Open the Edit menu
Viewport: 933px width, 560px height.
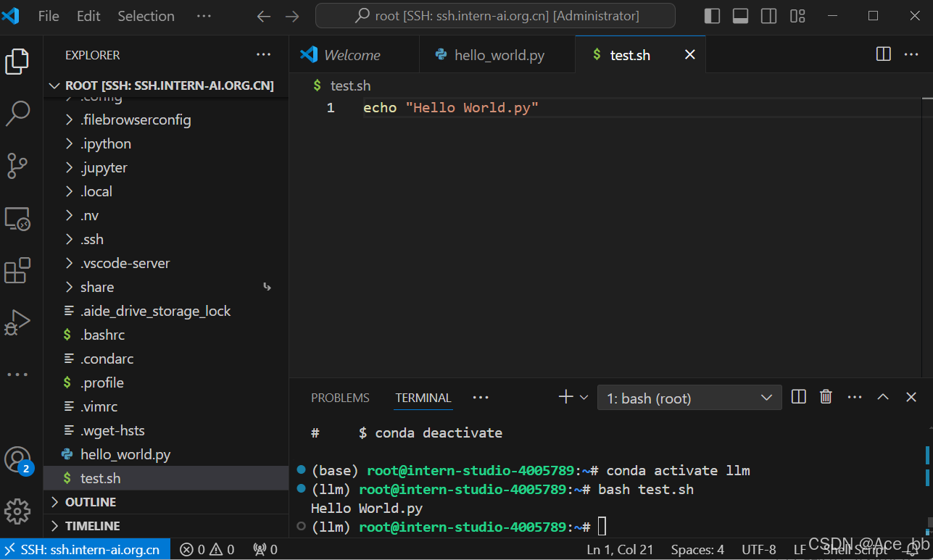88,16
